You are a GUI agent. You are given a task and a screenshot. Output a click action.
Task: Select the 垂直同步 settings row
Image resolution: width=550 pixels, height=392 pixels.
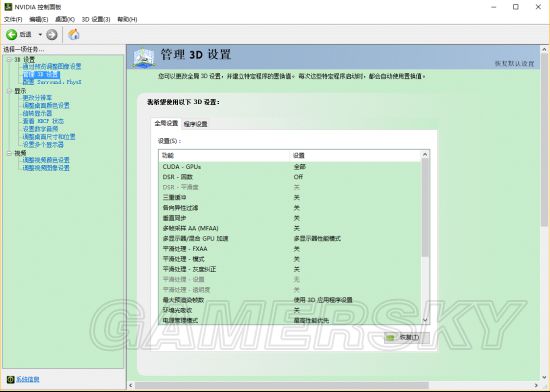pyautogui.click(x=290, y=218)
